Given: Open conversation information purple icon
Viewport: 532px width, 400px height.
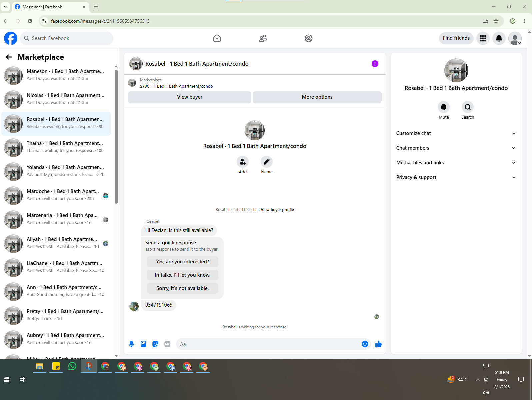Looking at the screenshot, I should coord(375,64).
